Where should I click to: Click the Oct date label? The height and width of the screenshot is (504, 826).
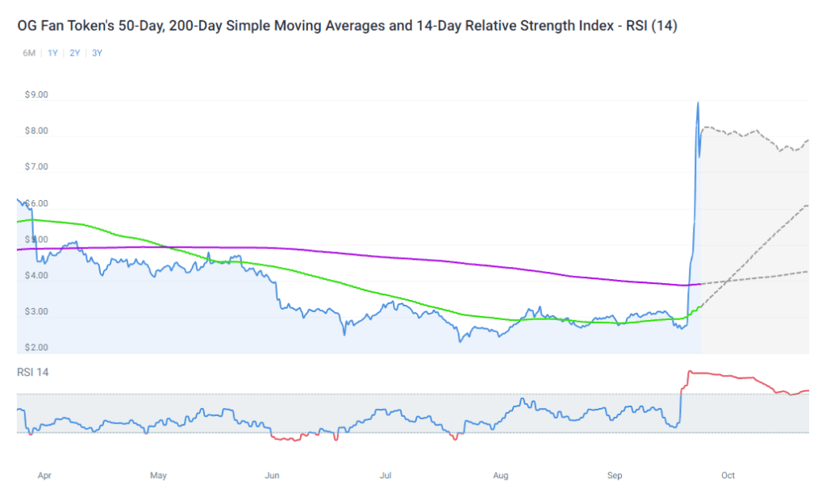point(728,476)
